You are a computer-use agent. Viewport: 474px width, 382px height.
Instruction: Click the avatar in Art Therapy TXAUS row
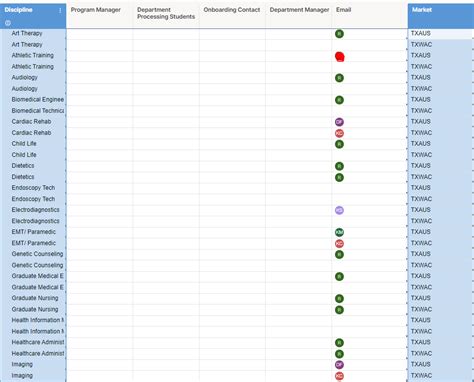[x=339, y=34]
